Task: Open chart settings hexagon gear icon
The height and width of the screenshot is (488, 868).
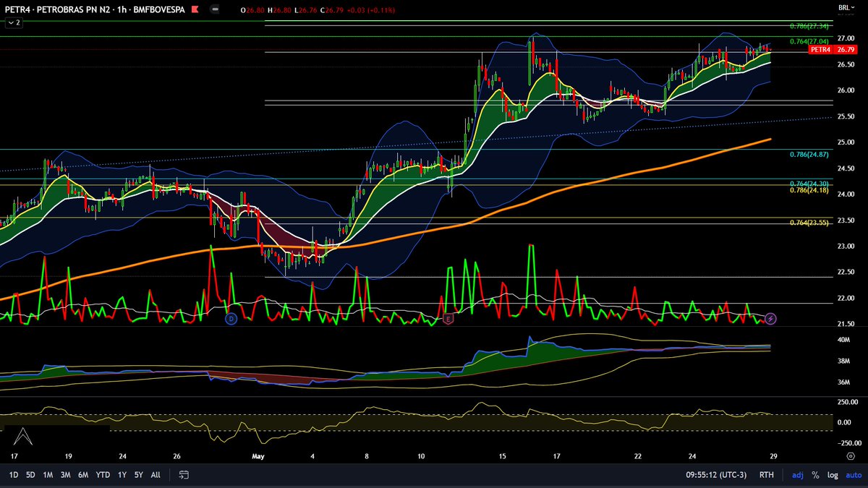Action: (x=851, y=455)
